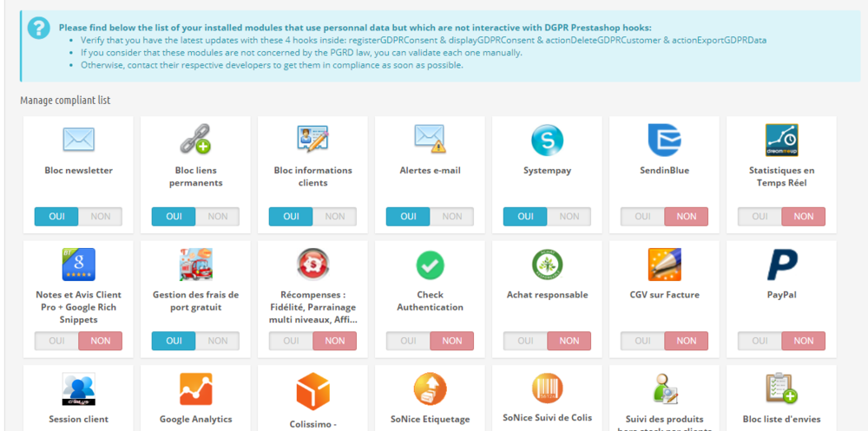
Task: Click the PayPal logo icon
Action: pyautogui.click(x=782, y=264)
